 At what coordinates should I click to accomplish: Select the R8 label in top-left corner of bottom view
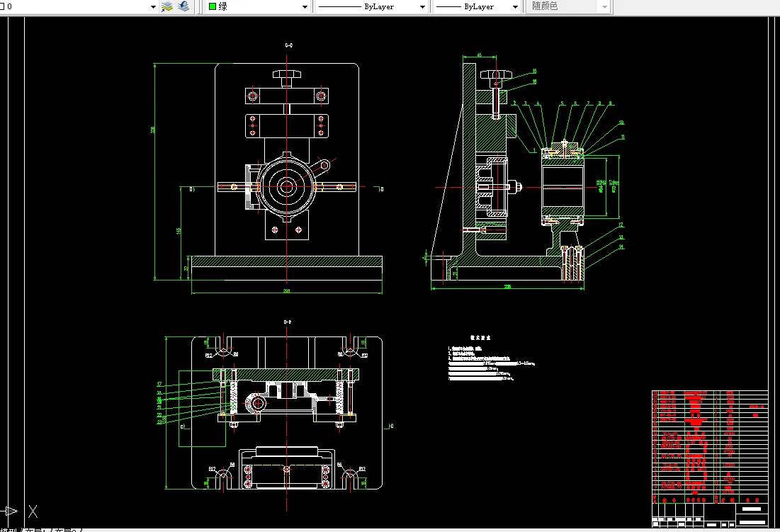[235, 354]
